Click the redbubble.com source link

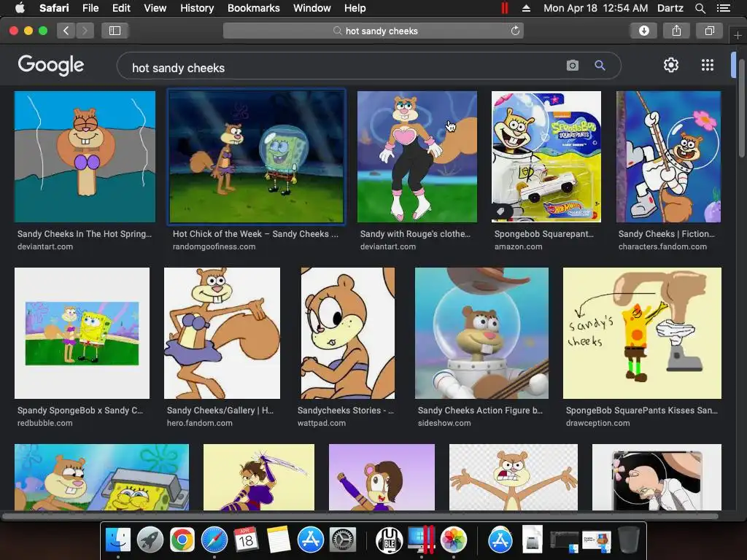pos(44,423)
